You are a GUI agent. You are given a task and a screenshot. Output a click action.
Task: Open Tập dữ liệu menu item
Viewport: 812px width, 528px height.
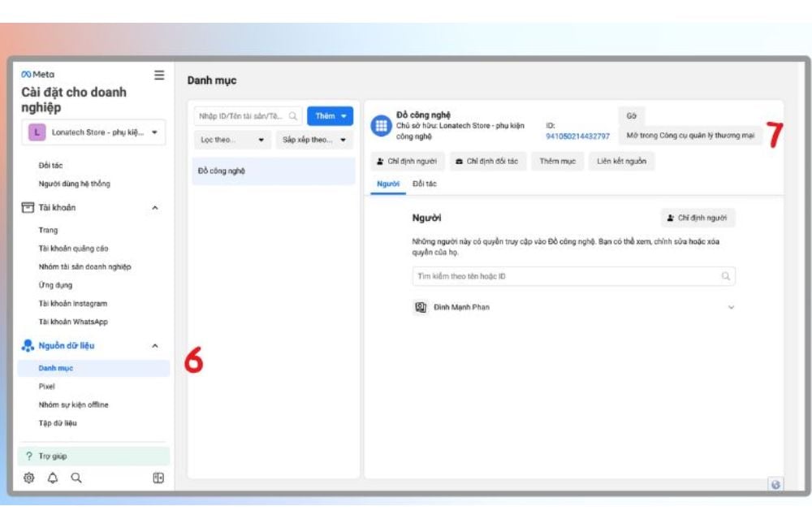58,423
